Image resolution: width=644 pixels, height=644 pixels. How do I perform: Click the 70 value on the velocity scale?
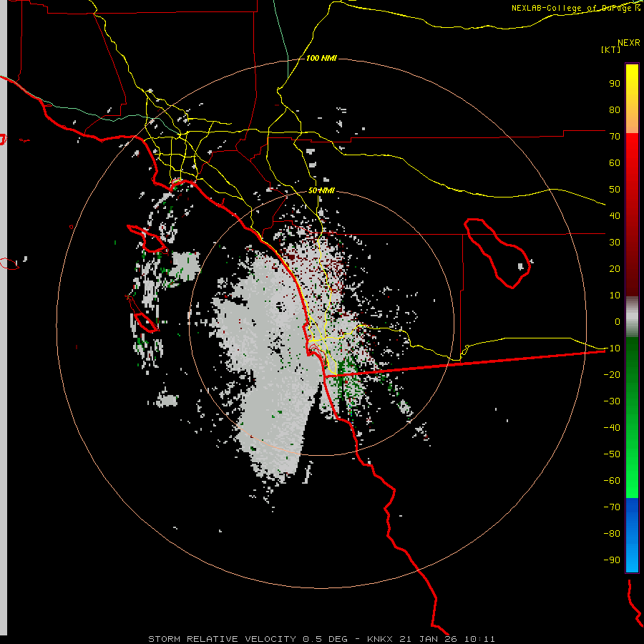[x=615, y=137]
